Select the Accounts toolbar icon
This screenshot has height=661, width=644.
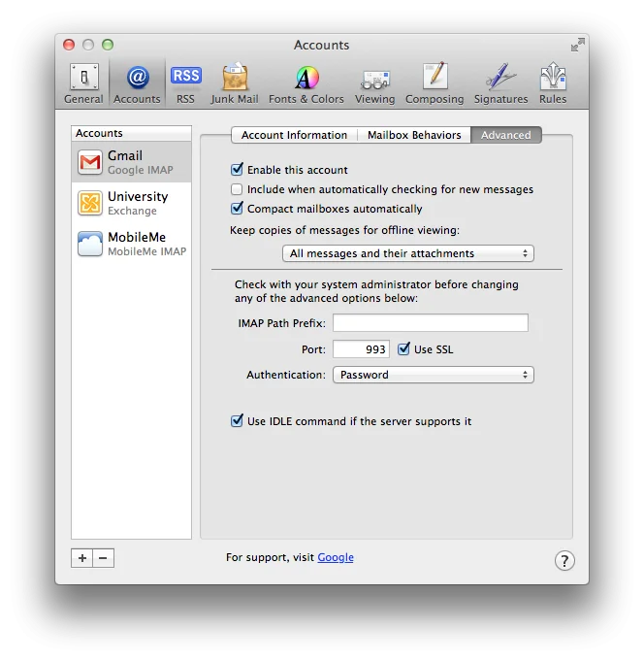[x=137, y=83]
